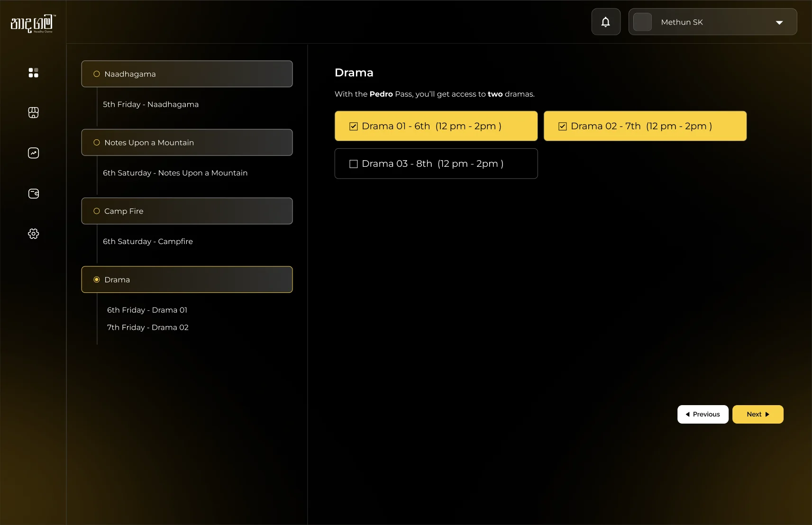Open the analytics chart icon in sidebar

click(33, 153)
